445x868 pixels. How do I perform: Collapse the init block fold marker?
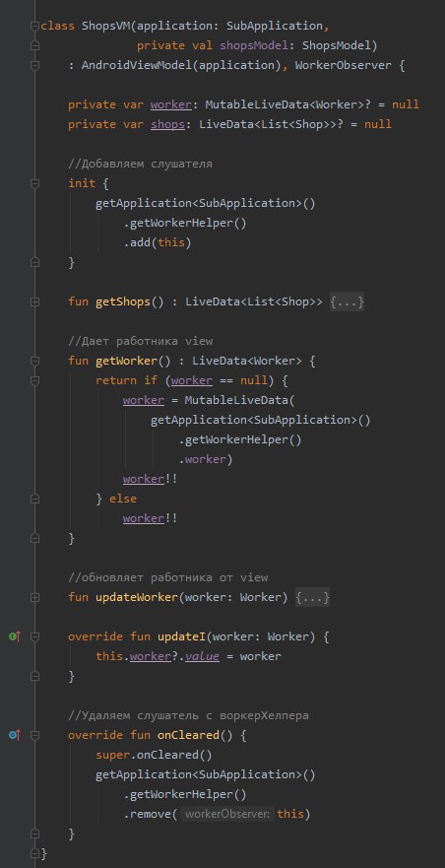click(34, 183)
